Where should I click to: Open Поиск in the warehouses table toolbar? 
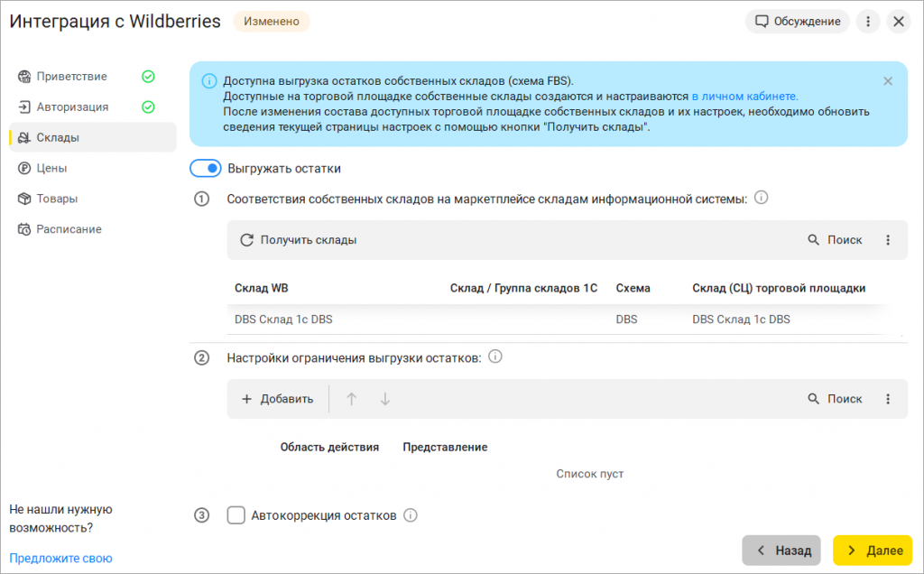[835, 240]
